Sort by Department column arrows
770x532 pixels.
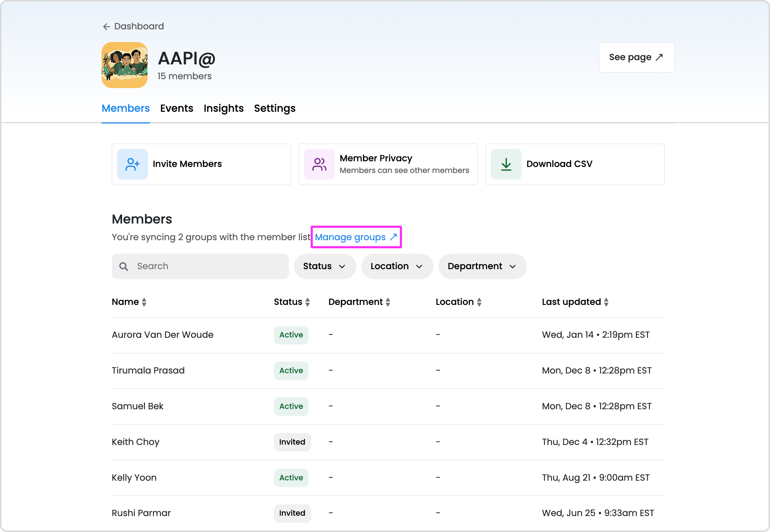click(388, 302)
